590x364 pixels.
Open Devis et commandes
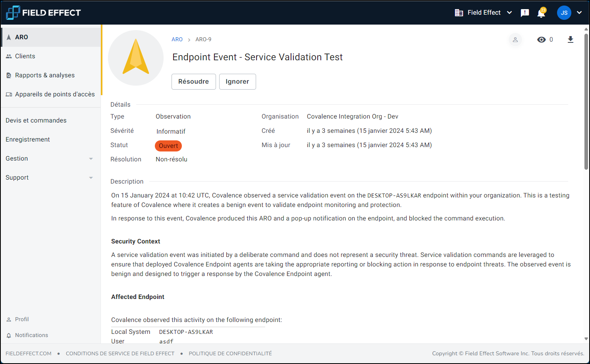pos(51,121)
